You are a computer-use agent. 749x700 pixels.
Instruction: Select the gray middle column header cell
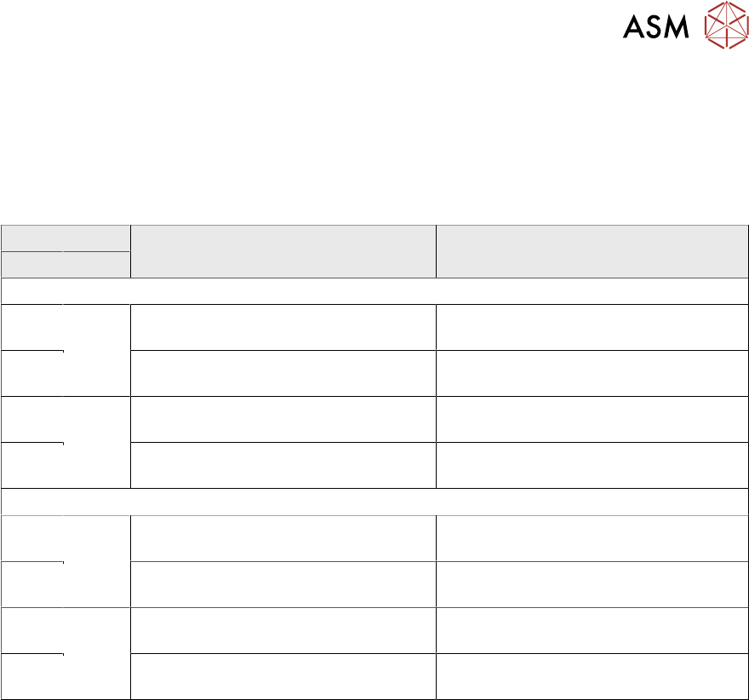(x=283, y=251)
